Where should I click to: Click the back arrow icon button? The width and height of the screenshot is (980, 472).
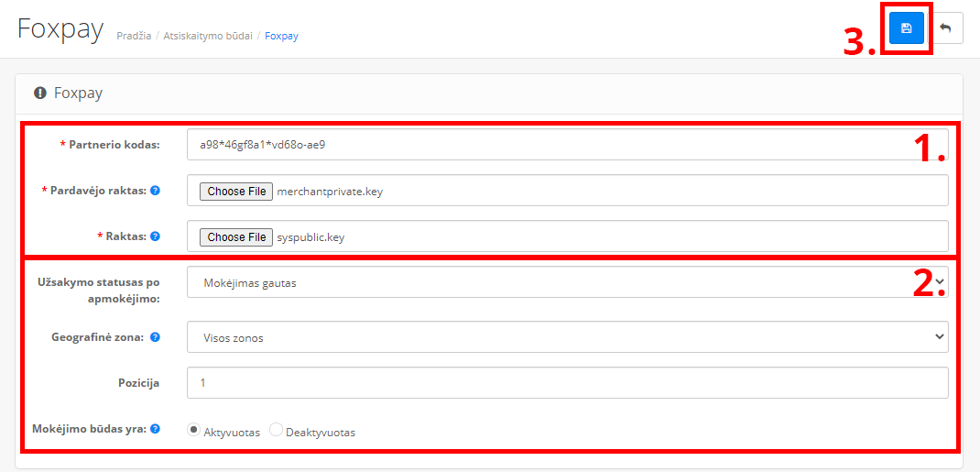945,28
